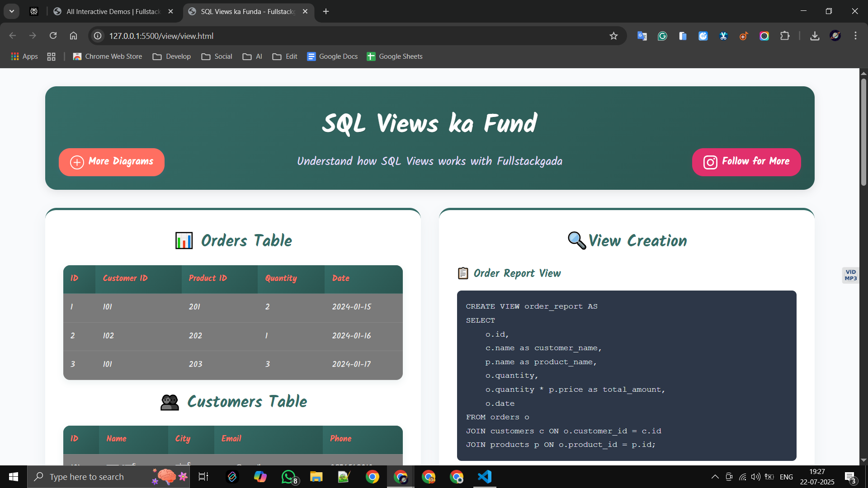Click the City column header in Customers

[x=191, y=439]
